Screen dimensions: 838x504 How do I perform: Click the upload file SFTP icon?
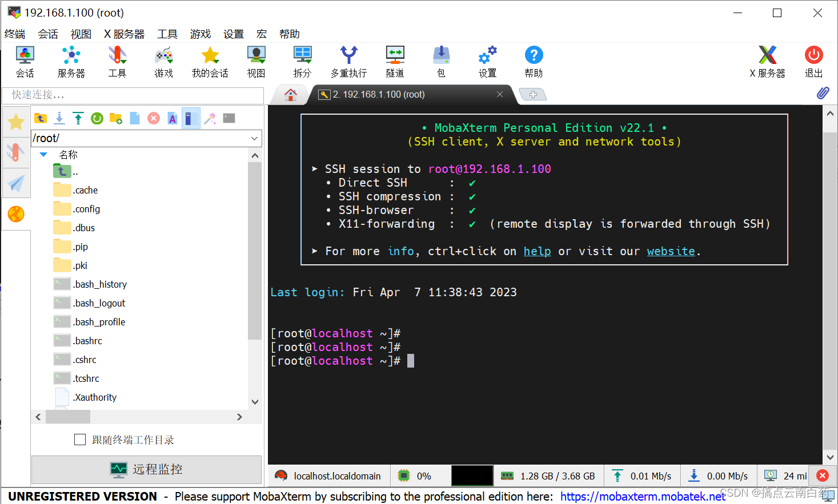(x=78, y=118)
